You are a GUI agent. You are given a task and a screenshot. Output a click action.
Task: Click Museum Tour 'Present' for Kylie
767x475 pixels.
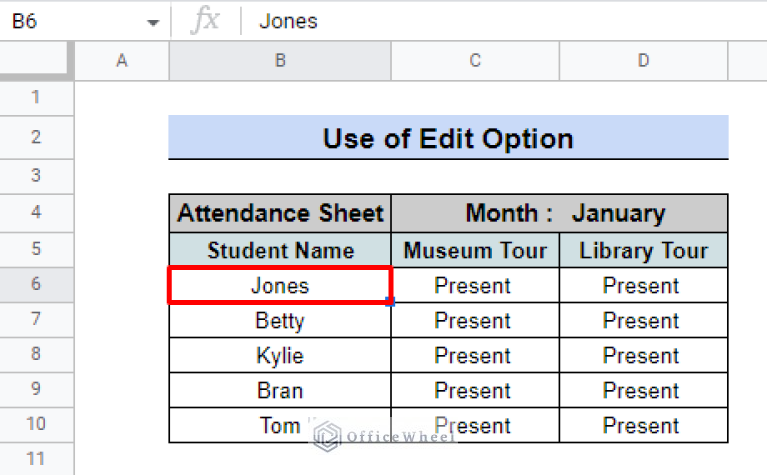click(475, 356)
